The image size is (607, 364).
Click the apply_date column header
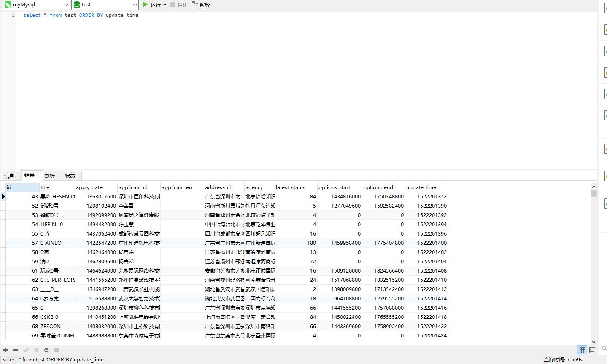click(x=96, y=187)
